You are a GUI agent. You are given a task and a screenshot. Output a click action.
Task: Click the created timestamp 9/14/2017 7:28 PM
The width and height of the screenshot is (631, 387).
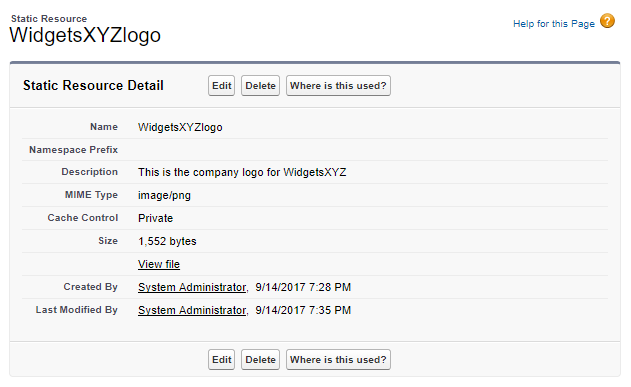[303, 287]
